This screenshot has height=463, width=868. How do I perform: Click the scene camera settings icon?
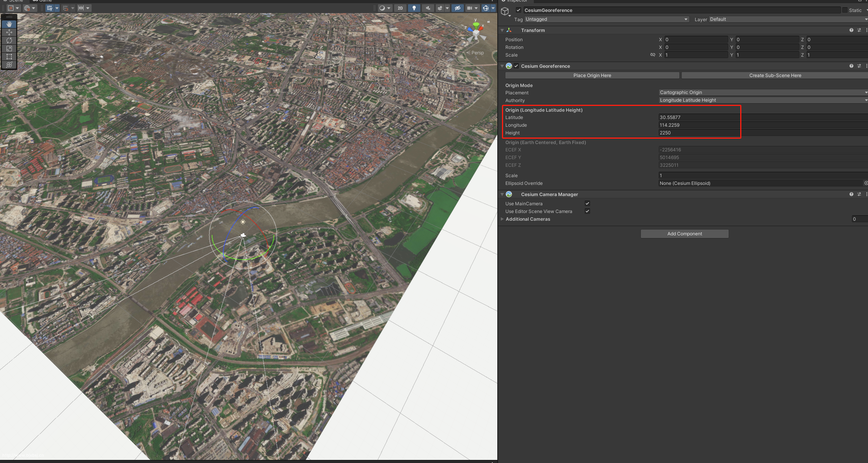point(469,8)
